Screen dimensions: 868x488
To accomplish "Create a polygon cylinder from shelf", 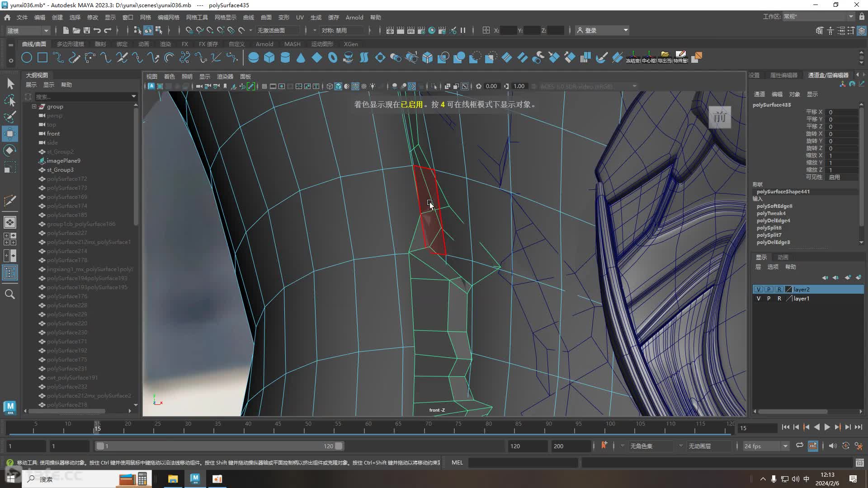I will click(x=285, y=57).
